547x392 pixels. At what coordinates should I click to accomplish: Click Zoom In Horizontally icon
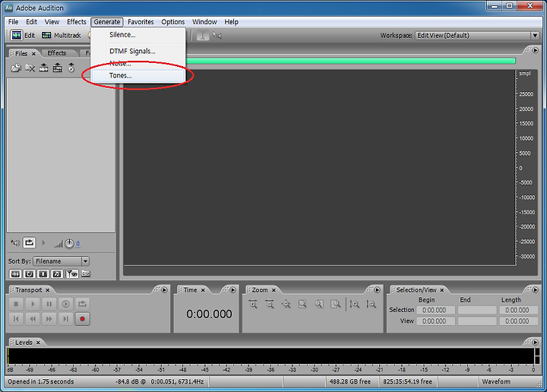click(x=253, y=304)
